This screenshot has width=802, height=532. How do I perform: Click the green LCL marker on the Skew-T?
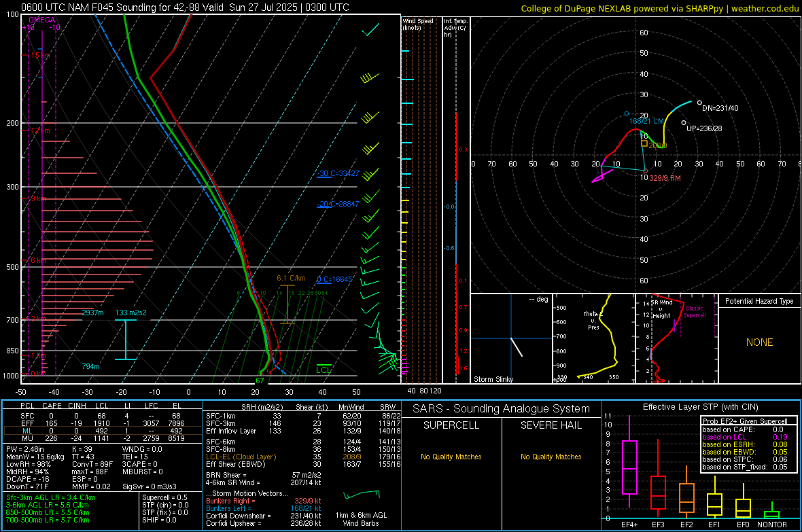(324, 370)
